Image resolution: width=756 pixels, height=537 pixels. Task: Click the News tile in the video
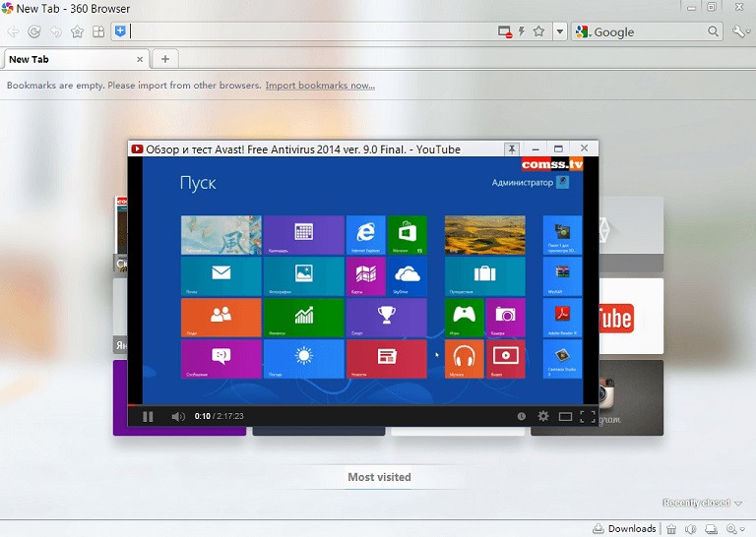click(x=387, y=359)
